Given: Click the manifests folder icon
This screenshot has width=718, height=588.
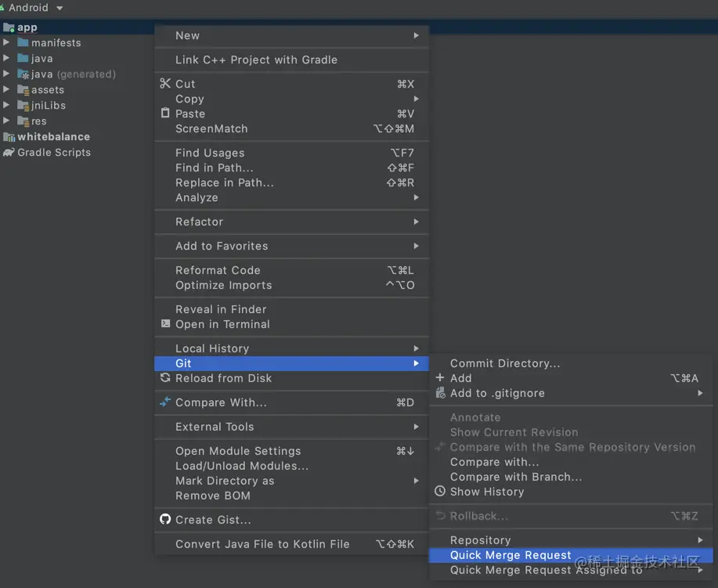Looking at the screenshot, I should pos(23,42).
